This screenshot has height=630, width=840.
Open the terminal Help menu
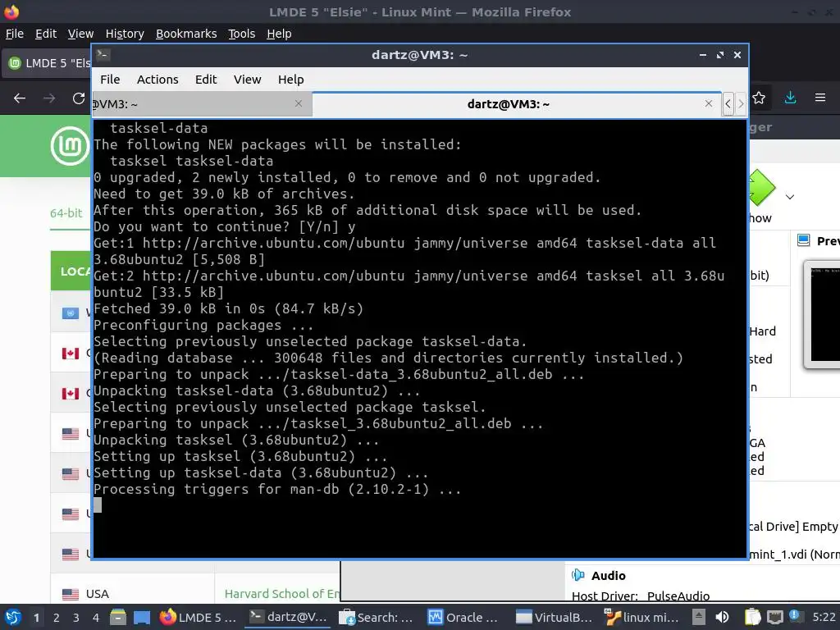pos(290,80)
